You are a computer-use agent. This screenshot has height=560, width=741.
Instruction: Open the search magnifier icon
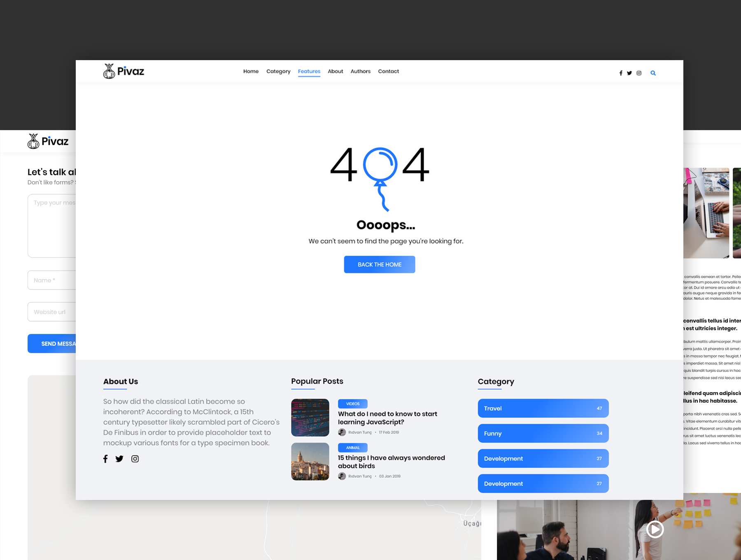point(653,73)
